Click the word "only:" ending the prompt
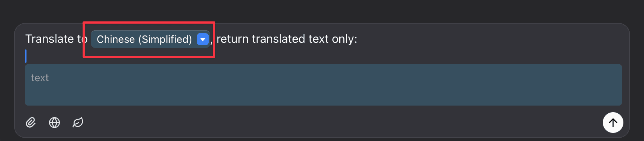The width and height of the screenshot is (644, 141). tap(344, 39)
